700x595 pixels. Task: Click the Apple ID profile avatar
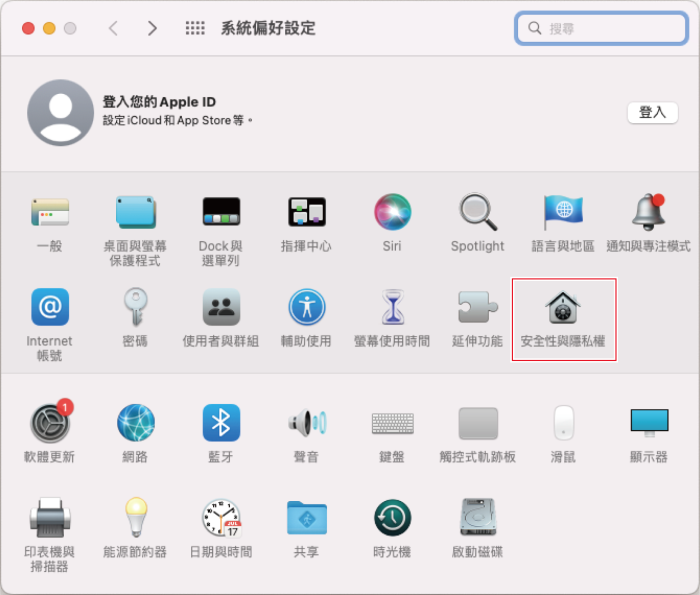pyautogui.click(x=60, y=112)
